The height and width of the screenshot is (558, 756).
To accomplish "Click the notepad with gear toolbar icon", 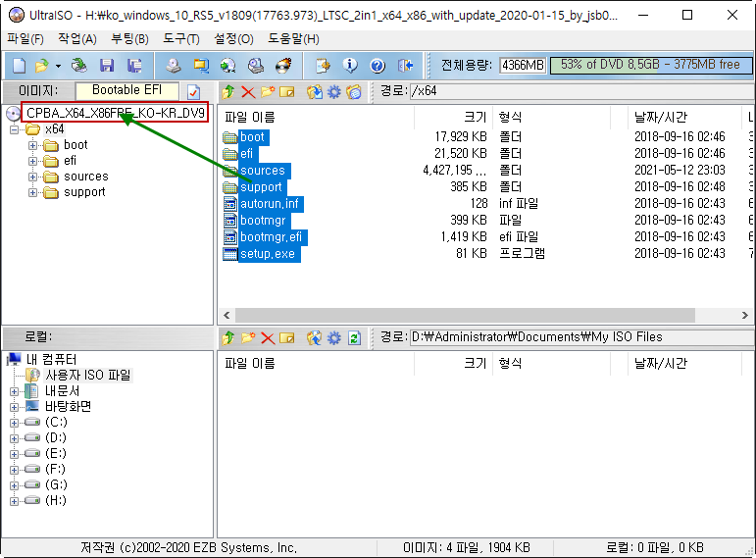I will pyautogui.click(x=323, y=65).
